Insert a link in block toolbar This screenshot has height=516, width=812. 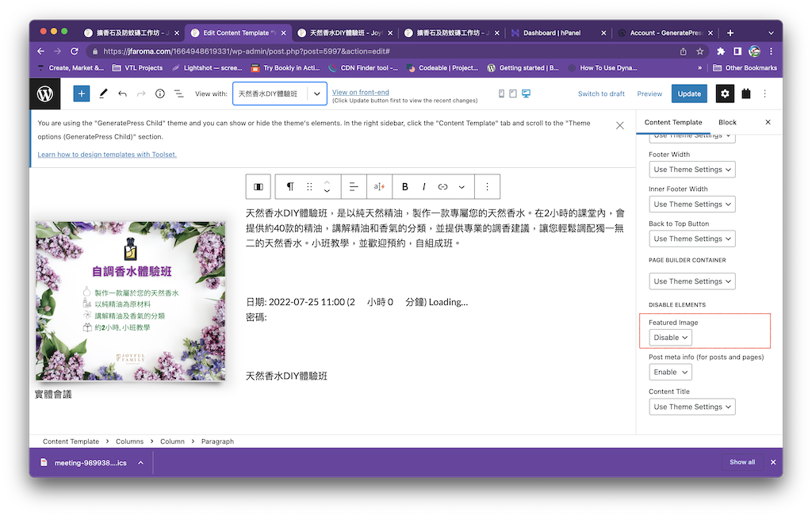click(442, 187)
